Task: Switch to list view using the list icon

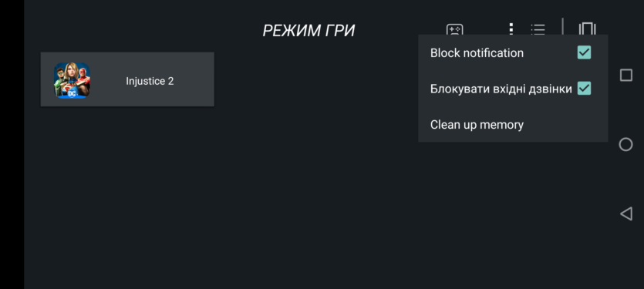Action: tap(538, 29)
